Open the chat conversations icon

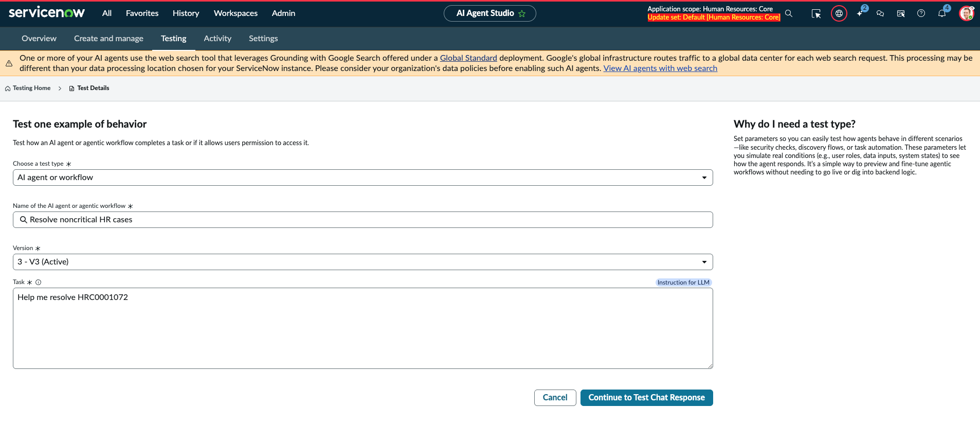(x=880, y=13)
